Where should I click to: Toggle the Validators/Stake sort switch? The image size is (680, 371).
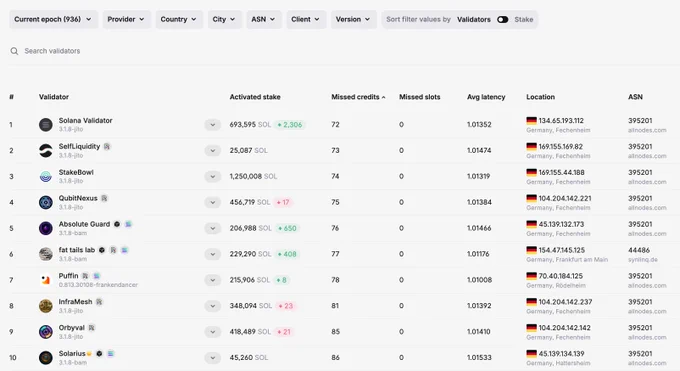click(x=502, y=20)
